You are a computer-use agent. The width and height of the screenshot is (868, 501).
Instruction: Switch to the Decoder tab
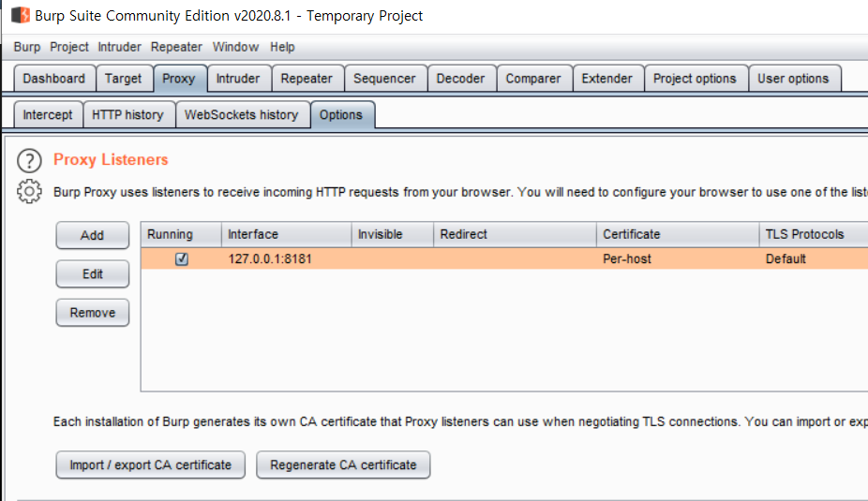[x=460, y=79]
